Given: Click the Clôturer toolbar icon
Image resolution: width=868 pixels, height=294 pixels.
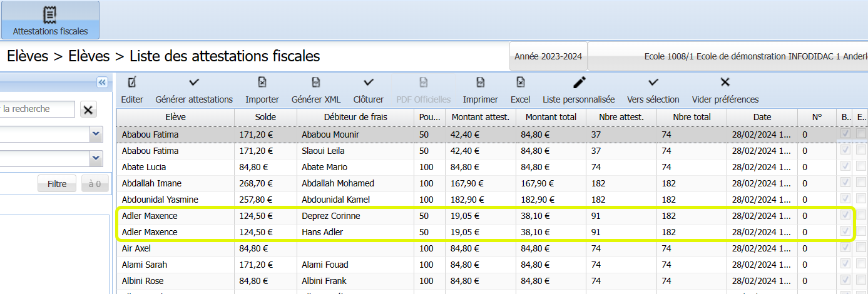Looking at the screenshot, I should (369, 83).
